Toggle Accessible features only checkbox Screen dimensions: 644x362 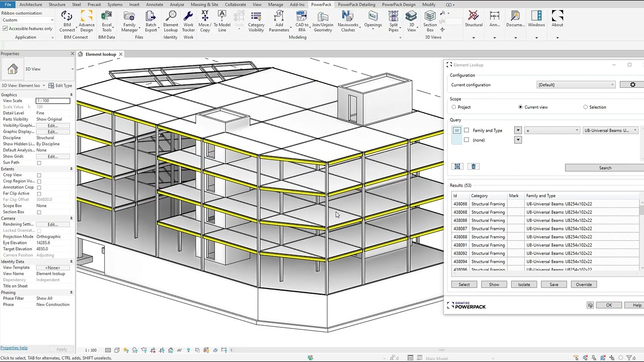5,29
